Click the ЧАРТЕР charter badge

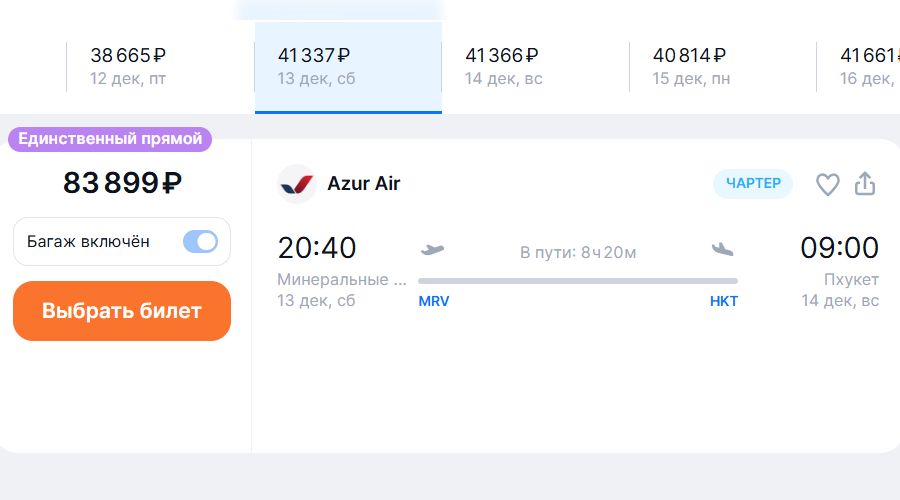click(753, 184)
